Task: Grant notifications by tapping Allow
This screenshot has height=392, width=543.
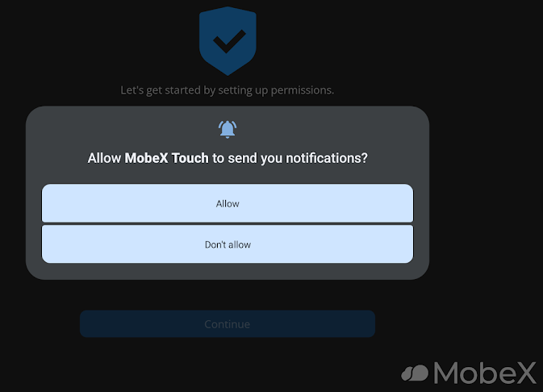Action: click(x=228, y=203)
